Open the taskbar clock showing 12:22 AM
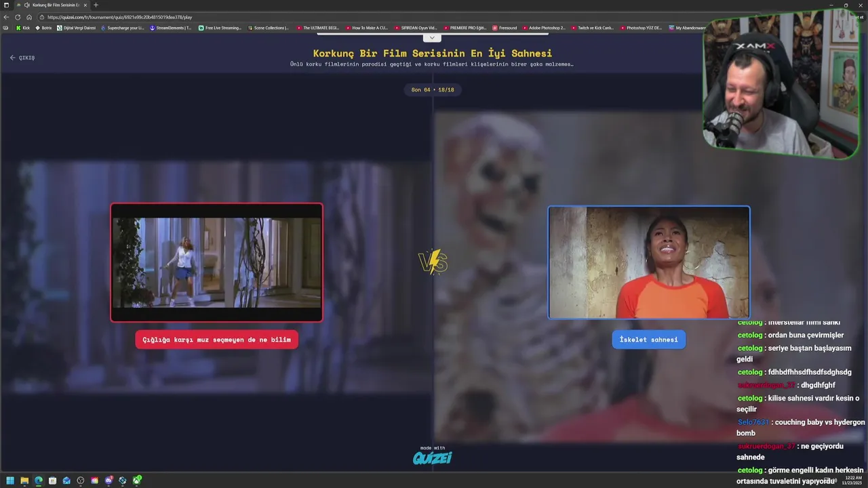This screenshot has height=488, width=868. (850, 481)
